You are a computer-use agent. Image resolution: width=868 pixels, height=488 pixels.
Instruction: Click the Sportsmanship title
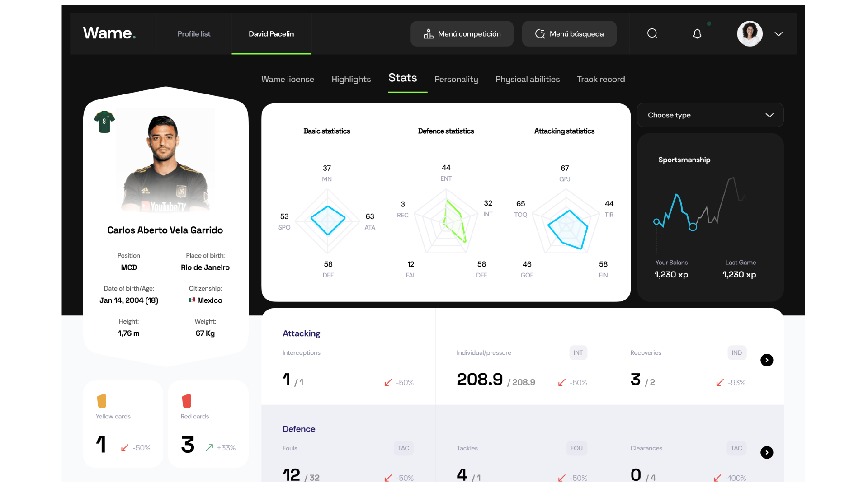[x=684, y=160]
